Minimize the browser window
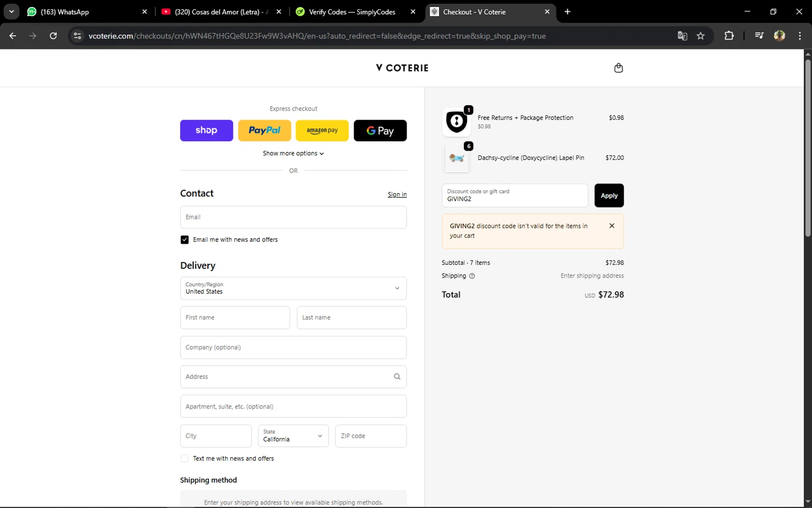The width and height of the screenshot is (812, 508). coord(748,11)
